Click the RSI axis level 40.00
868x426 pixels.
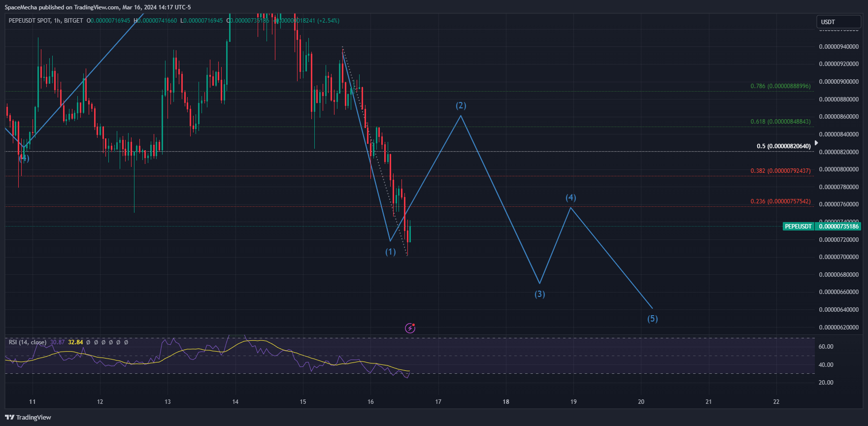tap(826, 365)
